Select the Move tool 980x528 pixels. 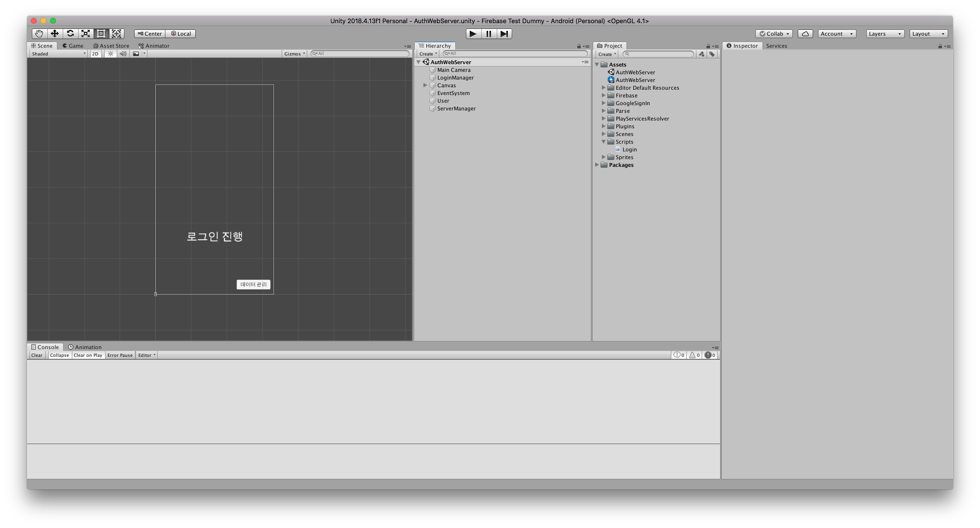54,34
